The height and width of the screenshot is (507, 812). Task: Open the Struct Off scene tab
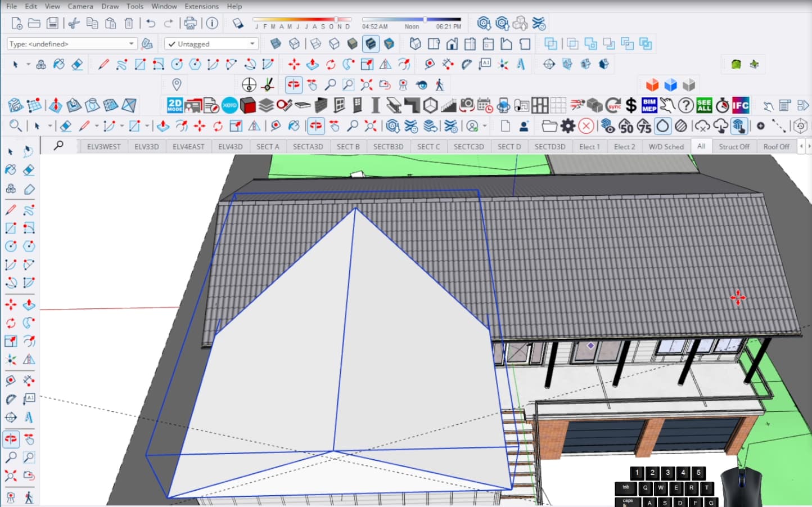[x=734, y=146]
